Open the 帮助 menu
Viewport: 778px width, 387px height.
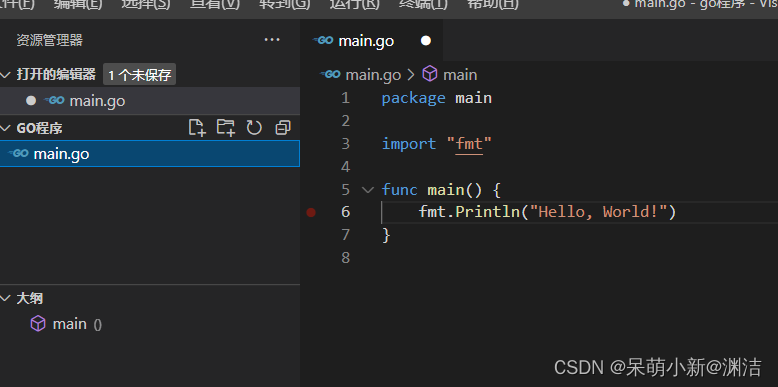[x=493, y=4]
